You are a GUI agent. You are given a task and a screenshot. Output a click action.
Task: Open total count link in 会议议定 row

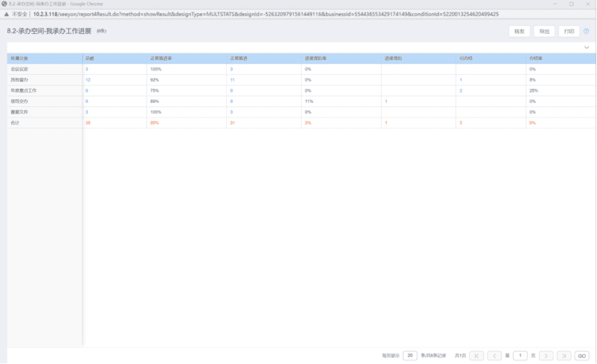coord(87,69)
